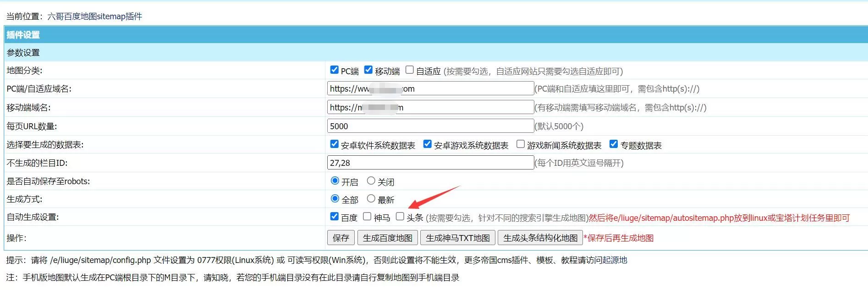The image size is (868, 290).
Task: Open the 六哥百度地图sitemap插件 breadcrumb link
Action: (95, 16)
